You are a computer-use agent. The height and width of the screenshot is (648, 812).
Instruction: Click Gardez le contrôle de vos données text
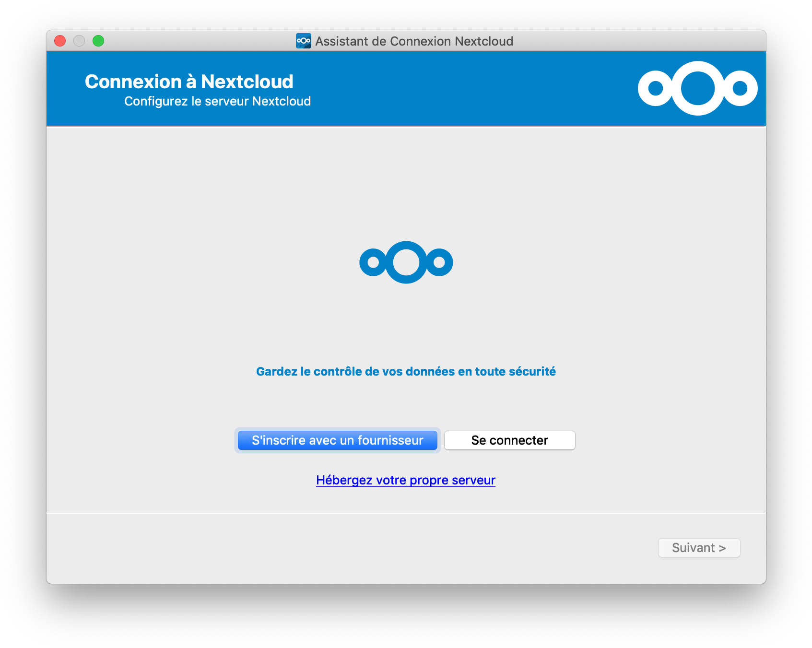coord(406,371)
